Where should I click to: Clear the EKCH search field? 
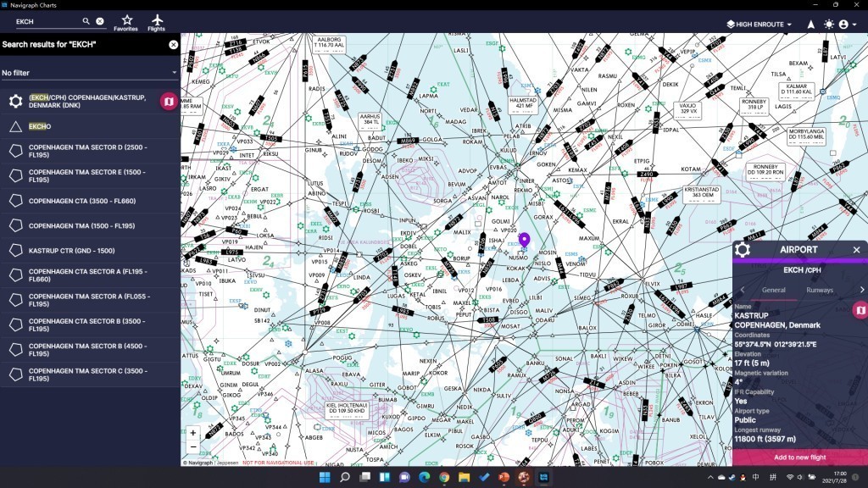(100, 21)
